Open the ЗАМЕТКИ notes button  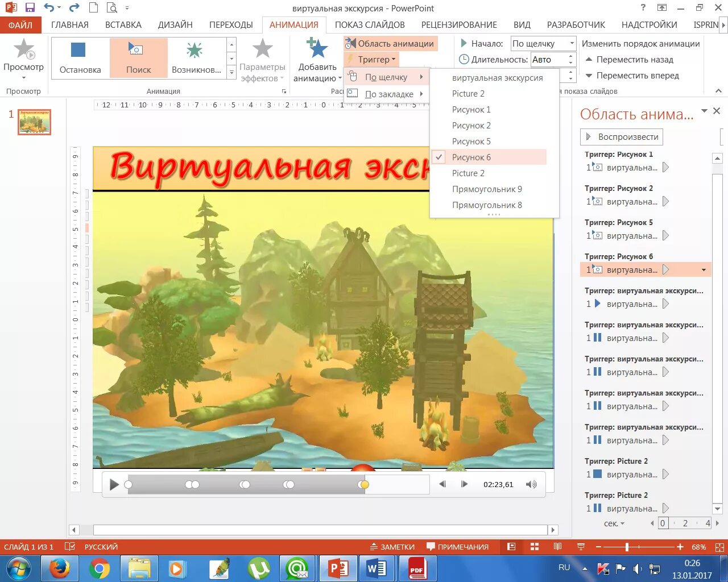(392, 547)
